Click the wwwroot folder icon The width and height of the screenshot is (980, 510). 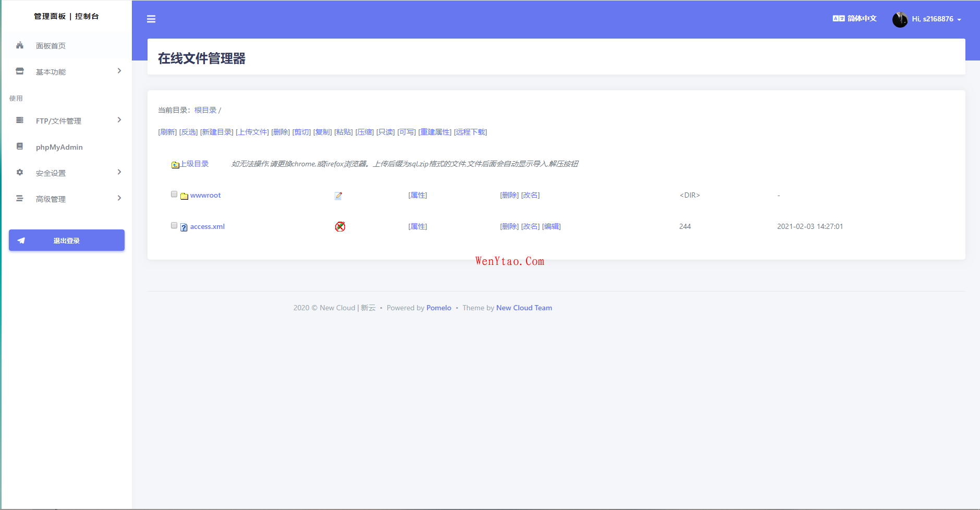(x=184, y=196)
